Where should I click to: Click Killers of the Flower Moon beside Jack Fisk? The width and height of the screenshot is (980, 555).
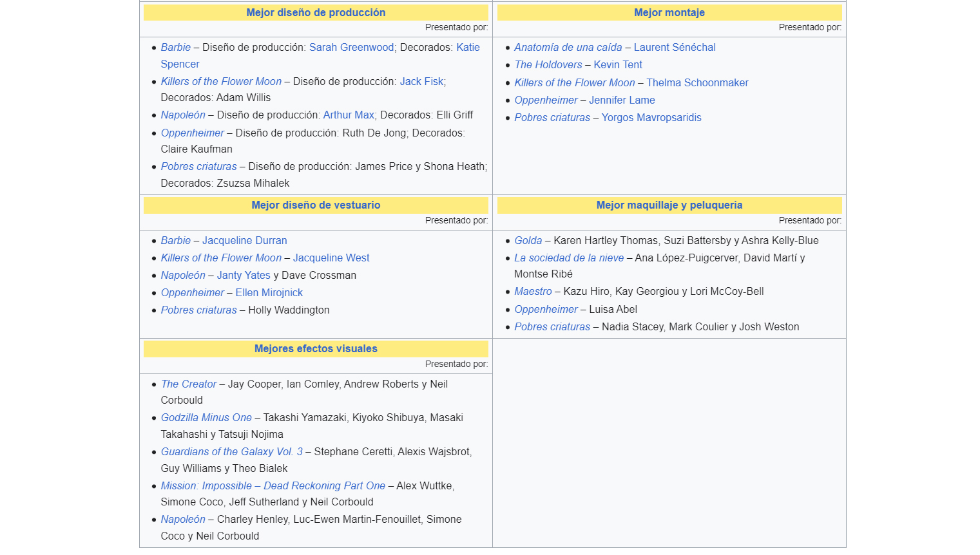[x=221, y=81]
